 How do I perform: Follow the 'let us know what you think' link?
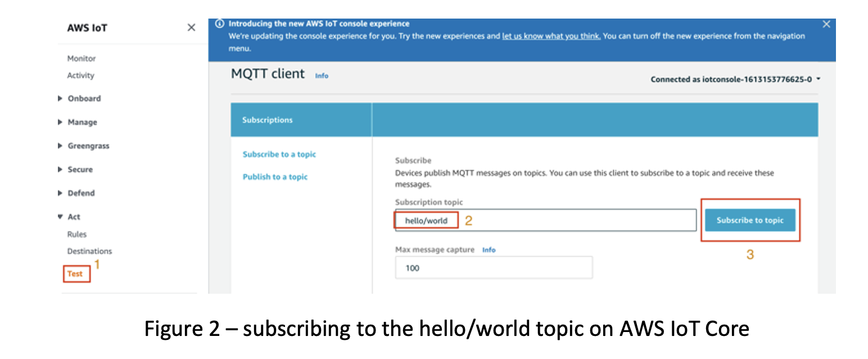click(551, 36)
